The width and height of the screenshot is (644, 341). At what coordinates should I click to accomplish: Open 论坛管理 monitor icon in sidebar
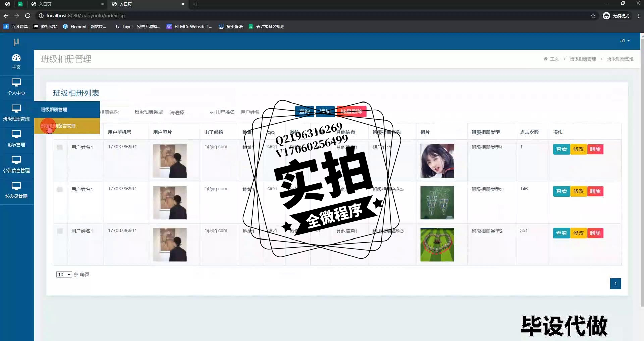(16, 134)
